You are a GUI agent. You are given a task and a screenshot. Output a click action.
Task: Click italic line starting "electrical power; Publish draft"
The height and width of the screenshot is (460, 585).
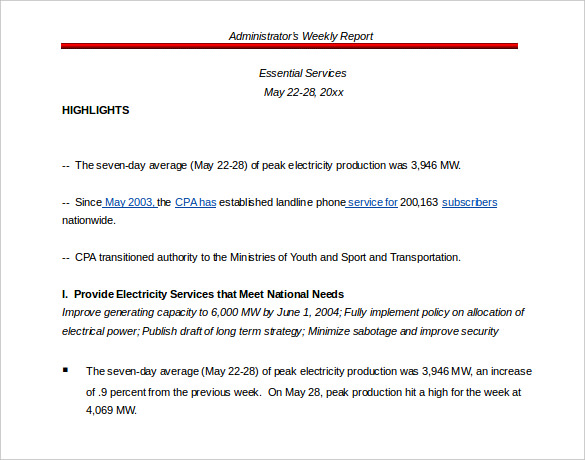280,331
